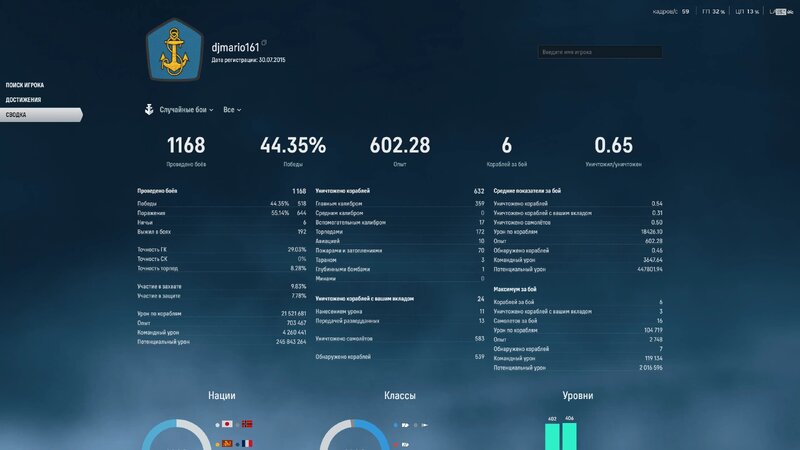The width and height of the screenshot is (800, 450).
Task: Click the Выжил в боях row
Action: [x=221, y=232]
